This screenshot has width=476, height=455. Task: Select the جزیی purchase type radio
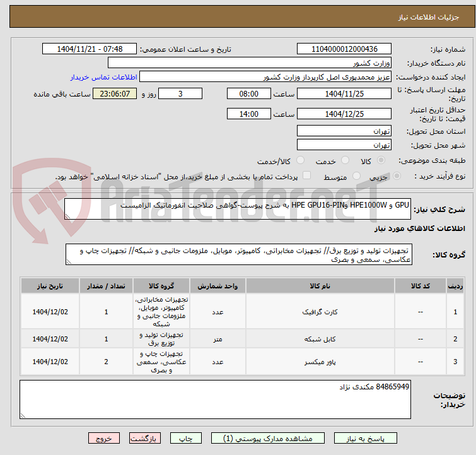point(397,175)
